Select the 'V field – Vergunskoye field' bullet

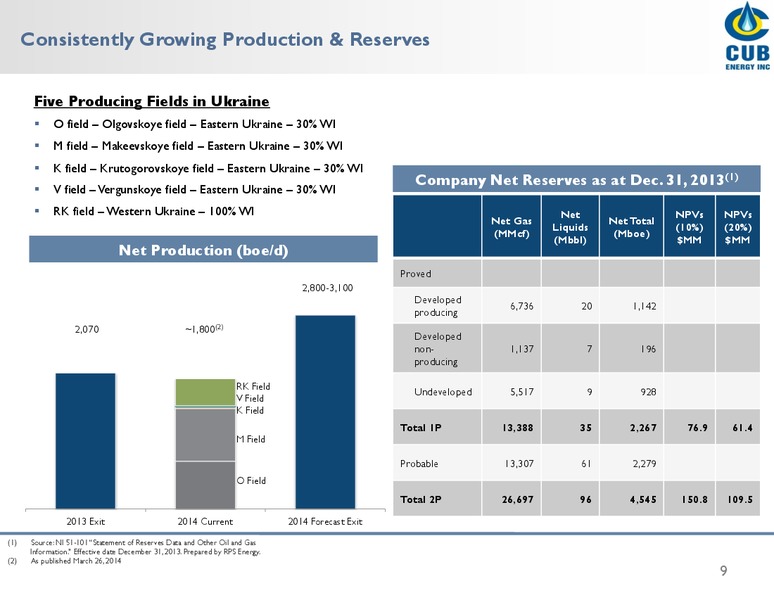[194, 189]
